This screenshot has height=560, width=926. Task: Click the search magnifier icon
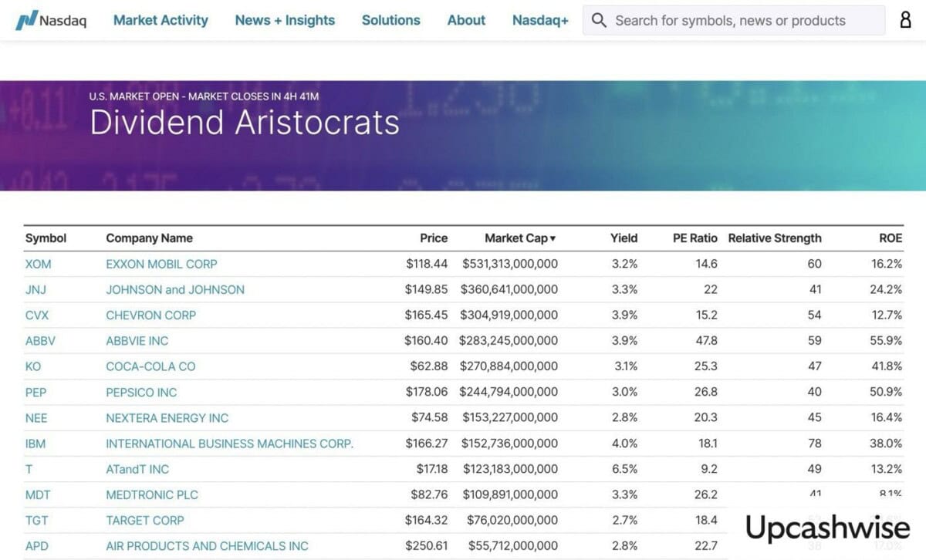[x=599, y=21]
